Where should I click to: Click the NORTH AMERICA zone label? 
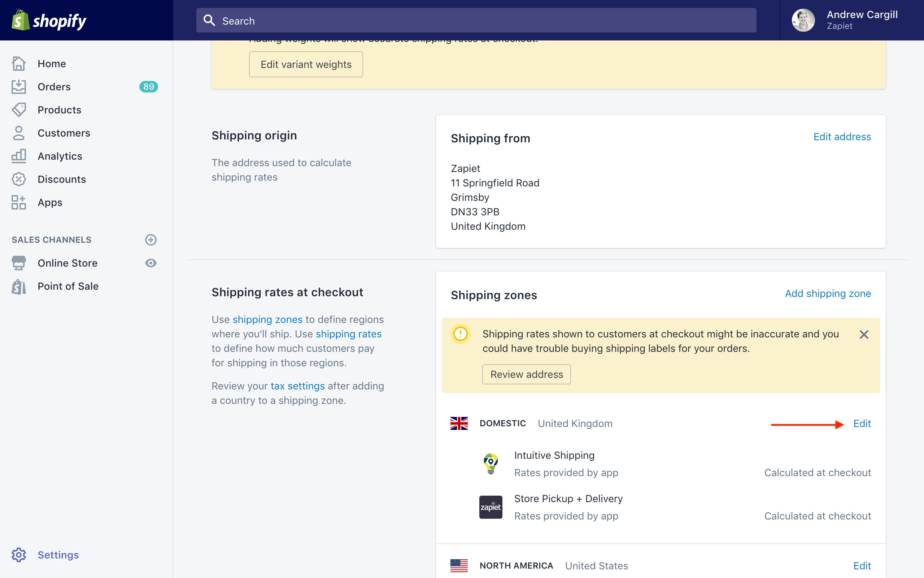[x=516, y=565]
